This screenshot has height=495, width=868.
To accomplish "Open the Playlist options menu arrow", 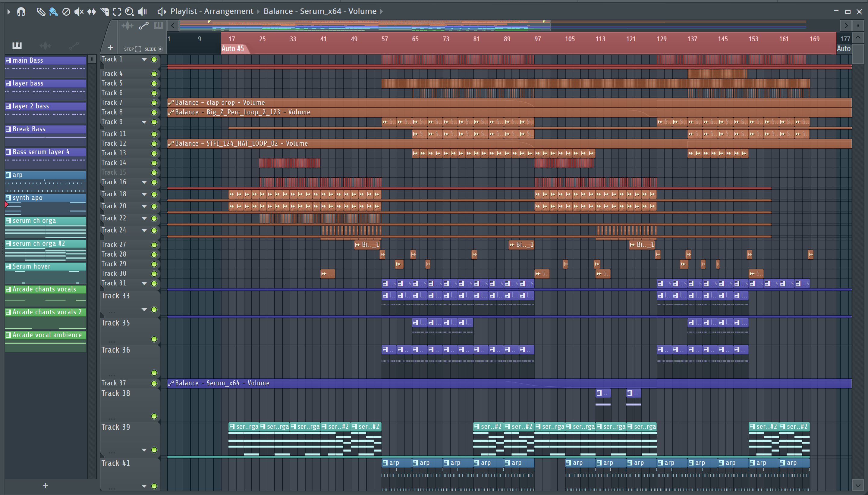I will click(x=9, y=12).
